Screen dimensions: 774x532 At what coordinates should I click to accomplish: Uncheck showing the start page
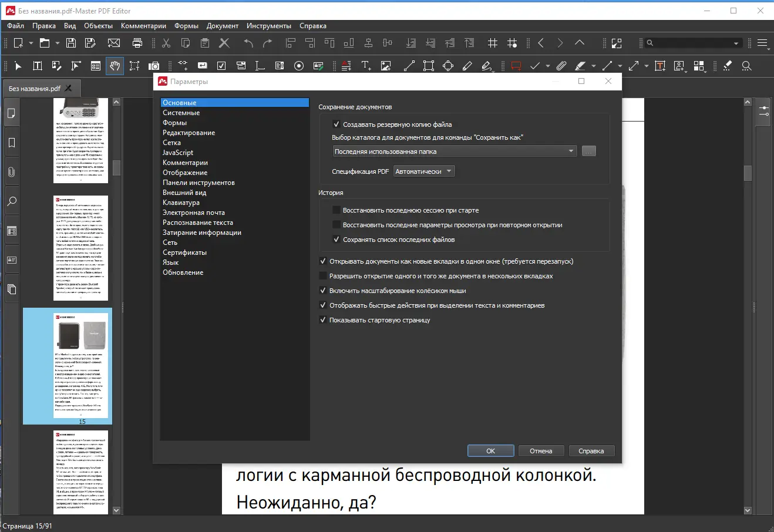tap(323, 319)
